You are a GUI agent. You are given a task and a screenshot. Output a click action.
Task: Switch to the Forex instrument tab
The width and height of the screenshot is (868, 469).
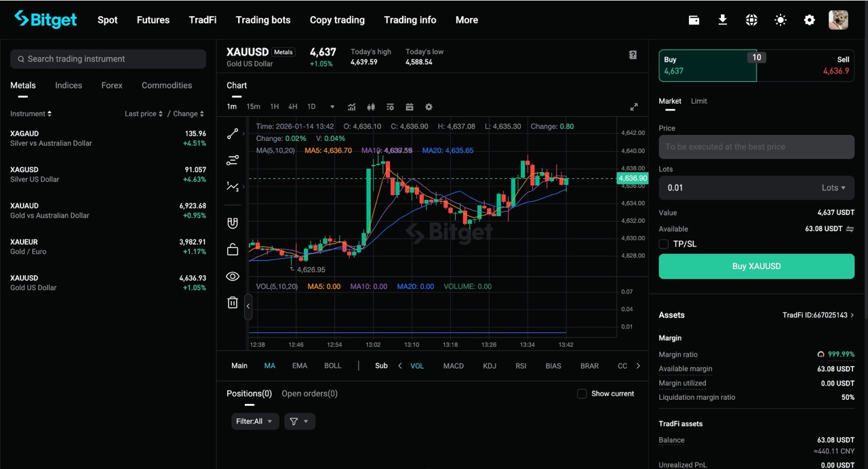click(111, 85)
